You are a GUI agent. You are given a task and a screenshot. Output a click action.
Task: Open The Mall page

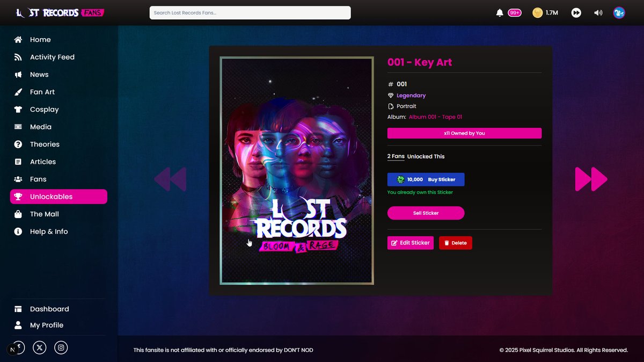coord(58,214)
